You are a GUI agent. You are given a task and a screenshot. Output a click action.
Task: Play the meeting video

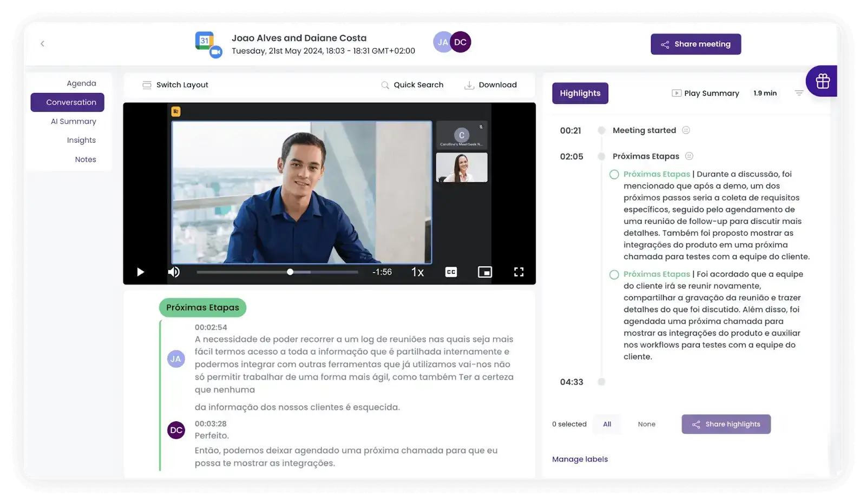pos(141,272)
